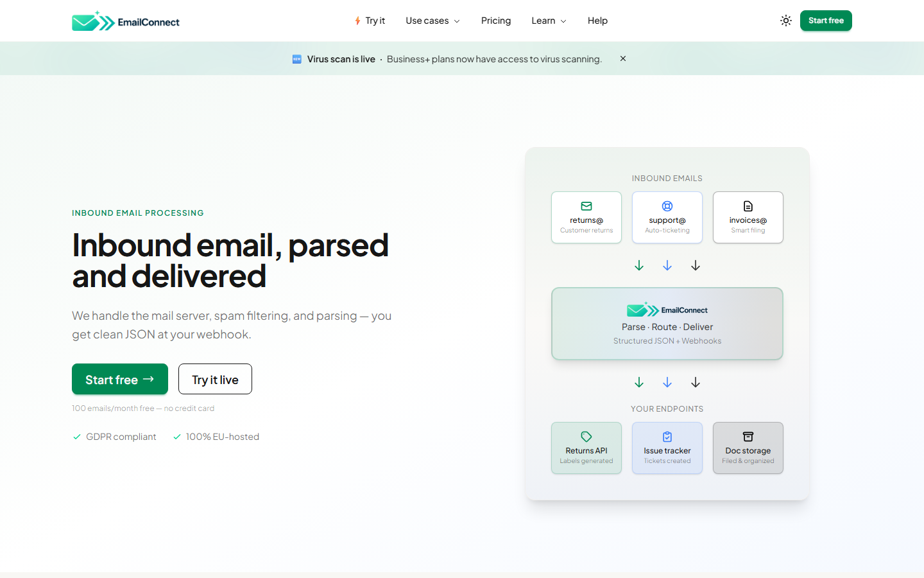Select the headset icon on the support@ card
Screen dimensions: 924x578
click(x=667, y=206)
